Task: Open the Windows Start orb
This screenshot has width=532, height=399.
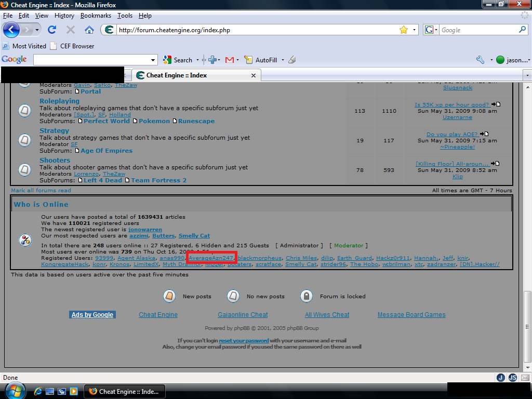Action: click(x=15, y=391)
